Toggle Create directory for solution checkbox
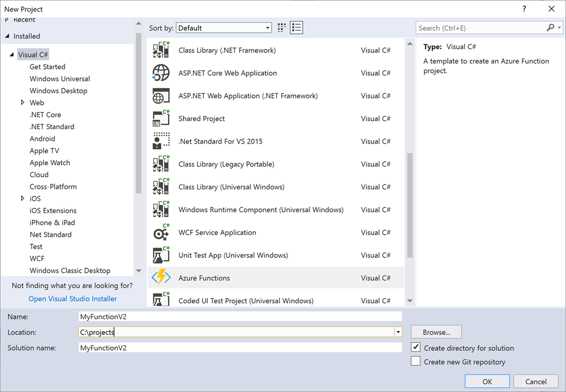 coord(416,347)
